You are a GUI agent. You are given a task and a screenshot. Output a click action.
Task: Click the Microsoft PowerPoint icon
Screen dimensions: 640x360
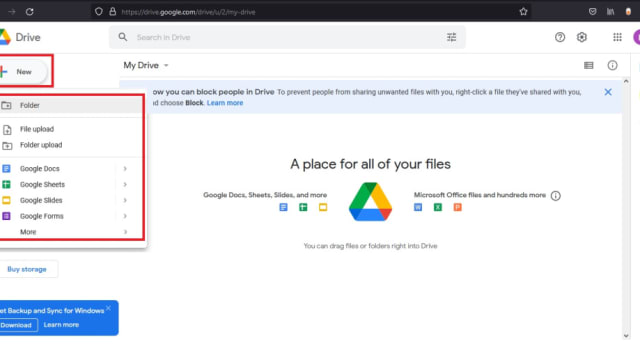tap(458, 207)
